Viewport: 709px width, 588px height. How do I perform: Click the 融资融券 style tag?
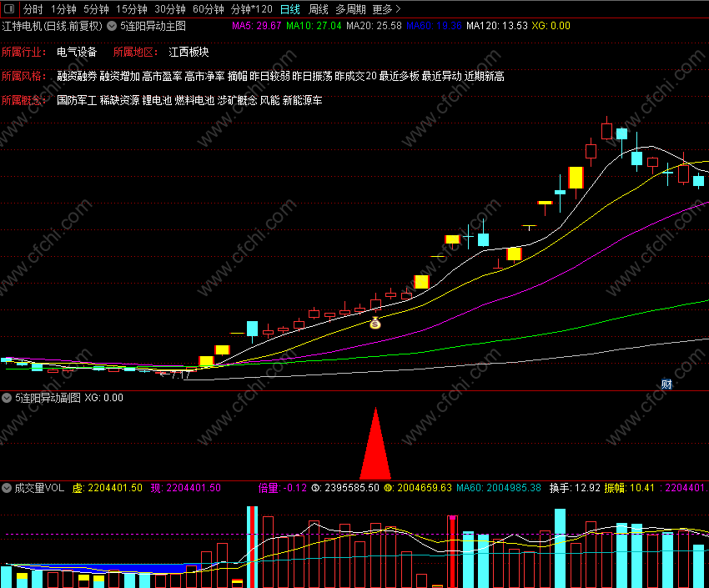(x=77, y=77)
